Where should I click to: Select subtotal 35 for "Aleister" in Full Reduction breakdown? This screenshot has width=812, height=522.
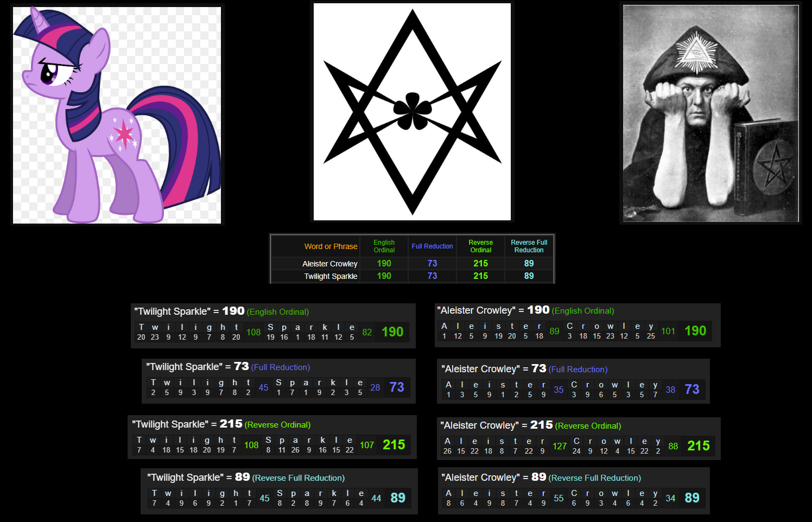(559, 390)
